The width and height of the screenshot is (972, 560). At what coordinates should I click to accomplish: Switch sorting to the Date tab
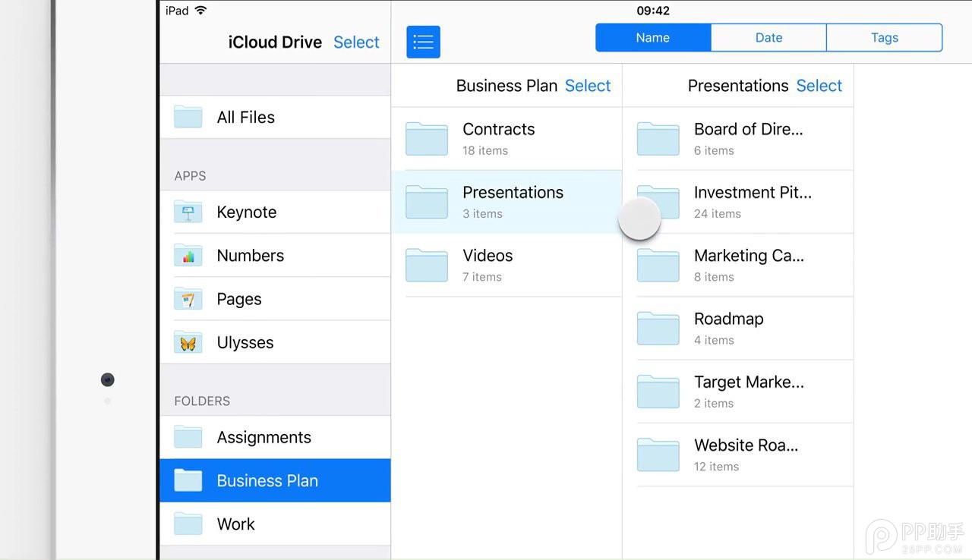click(768, 38)
